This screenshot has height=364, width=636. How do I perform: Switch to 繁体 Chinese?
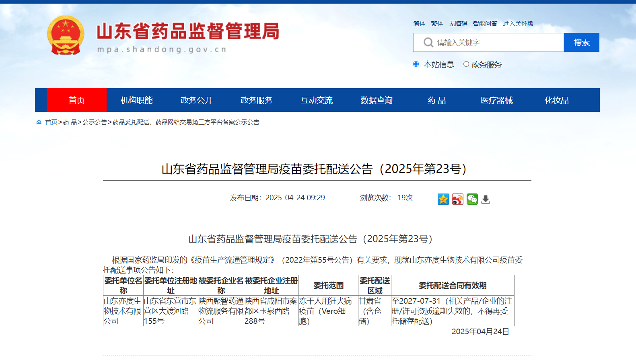point(437,24)
